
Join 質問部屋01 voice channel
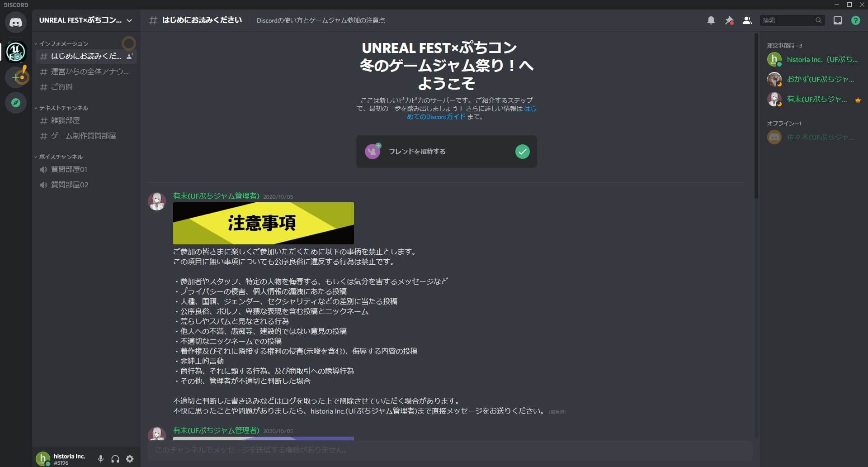pyautogui.click(x=86, y=170)
